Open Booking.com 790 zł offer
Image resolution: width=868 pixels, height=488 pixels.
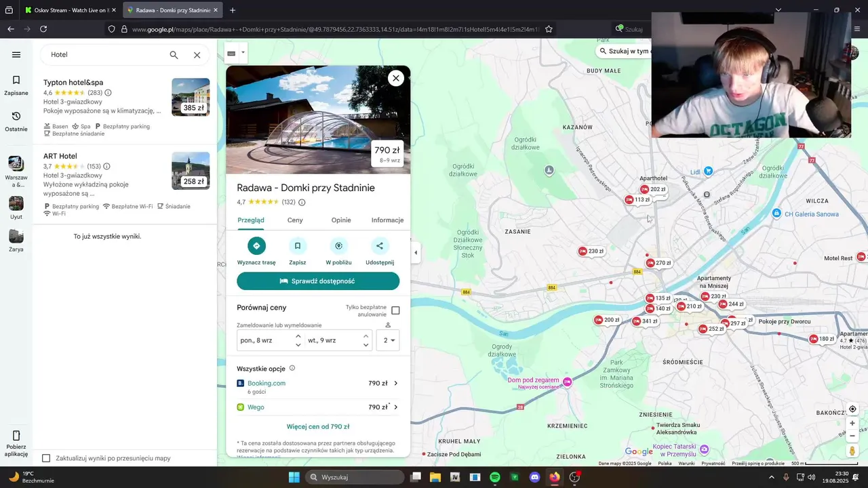[x=318, y=386]
